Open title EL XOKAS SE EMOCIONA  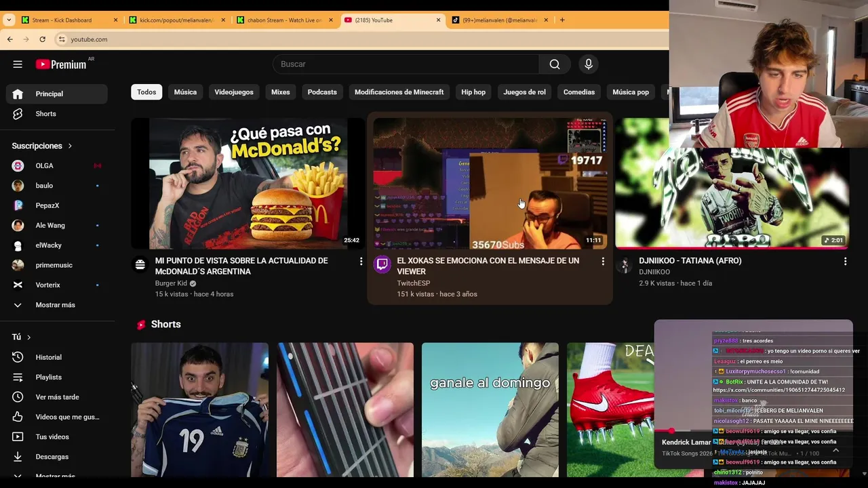[x=488, y=266]
